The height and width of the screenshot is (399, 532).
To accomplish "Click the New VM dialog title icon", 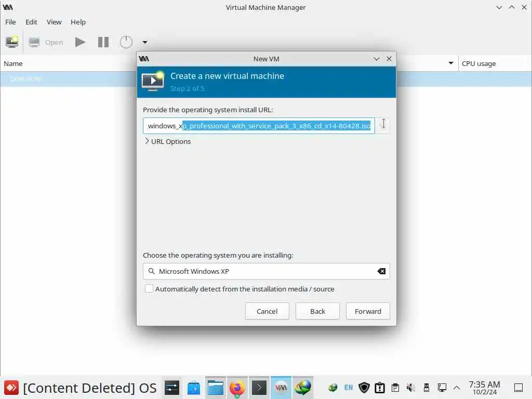I will pyautogui.click(x=144, y=59).
